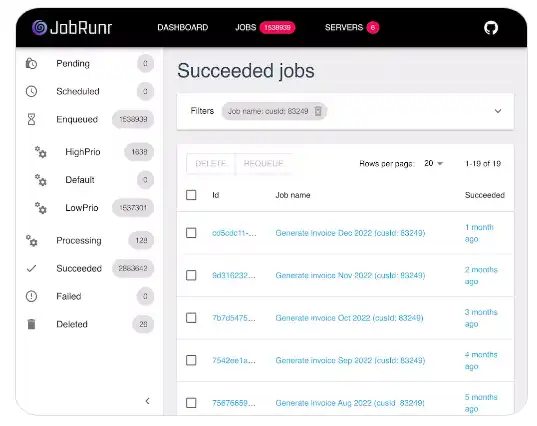Check the Dec 2022 invoice job row
537x426 pixels.
pyautogui.click(x=191, y=233)
